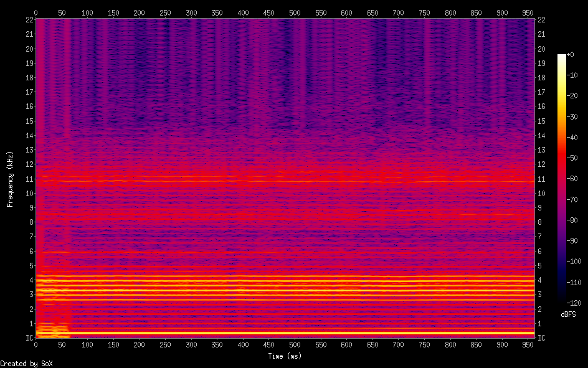Click the dBFS label below the color bar
Screen dimensions: 588x368
point(568,314)
